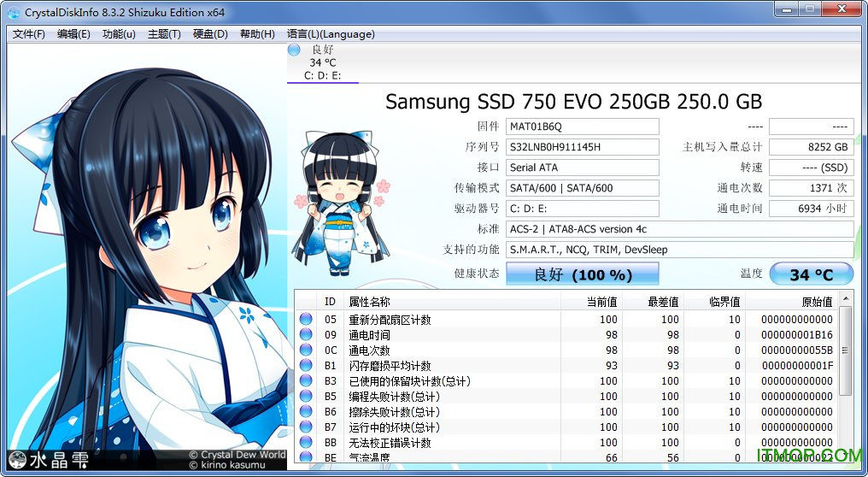The image size is (868, 477).
Task: Click the scroll up arrow of attribute list
Action: coord(845,299)
